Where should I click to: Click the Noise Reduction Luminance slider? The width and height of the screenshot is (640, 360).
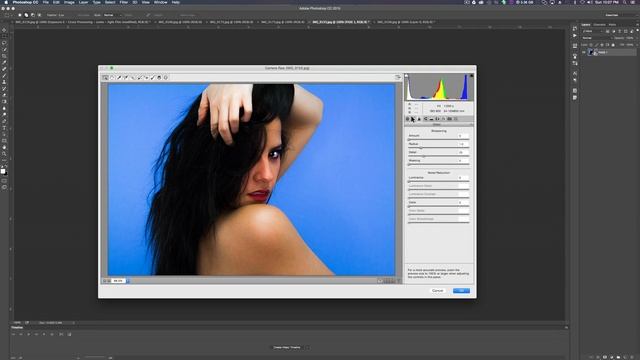click(x=439, y=182)
